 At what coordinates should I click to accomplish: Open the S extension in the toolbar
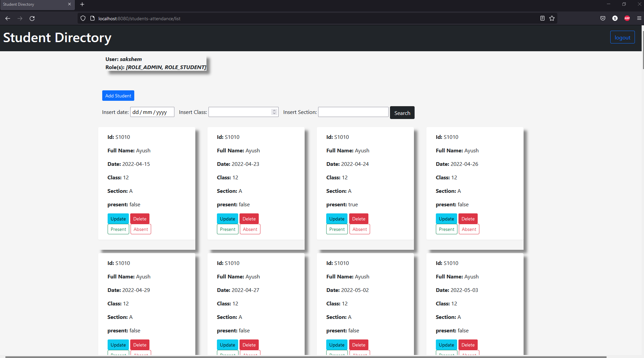click(x=615, y=18)
